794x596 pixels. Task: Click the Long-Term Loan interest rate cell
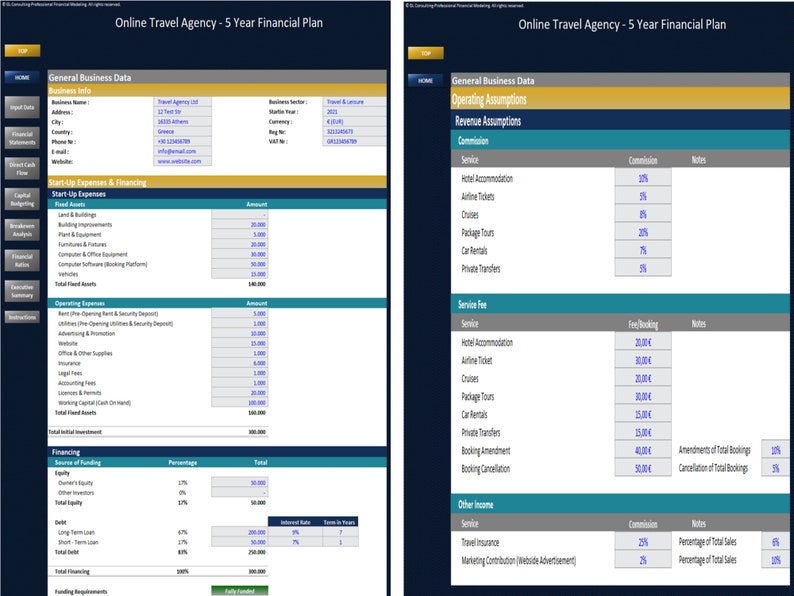(x=295, y=532)
